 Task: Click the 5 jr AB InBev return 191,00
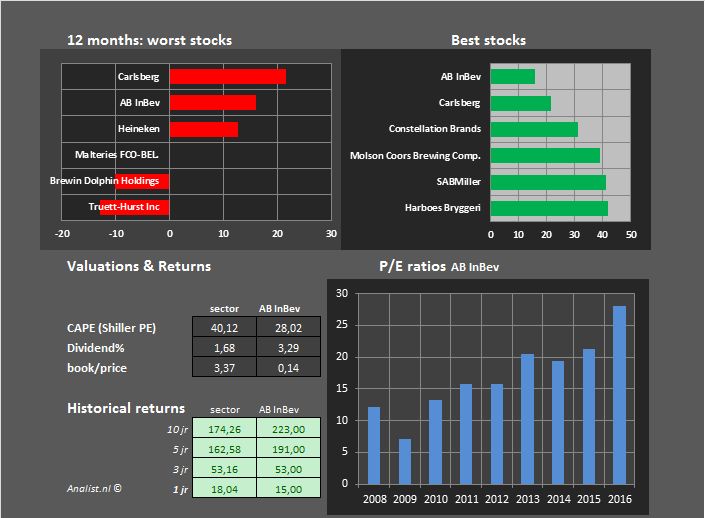(288, 449)
